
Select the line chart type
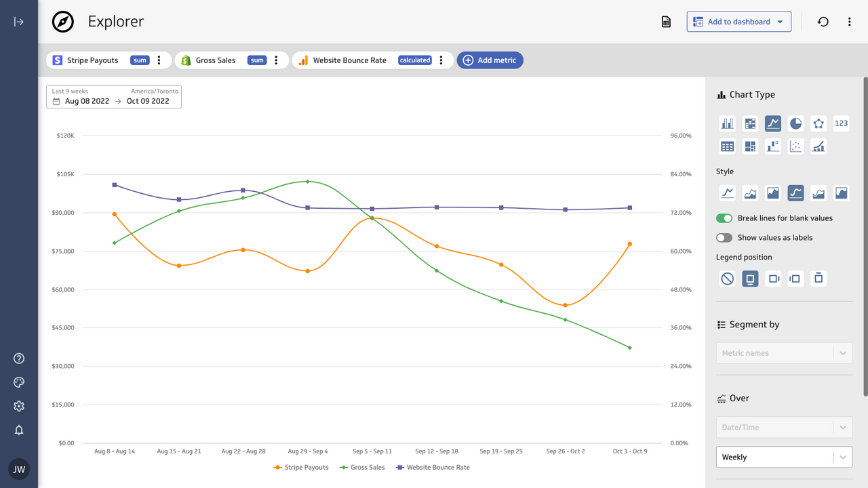pos(773,123)
